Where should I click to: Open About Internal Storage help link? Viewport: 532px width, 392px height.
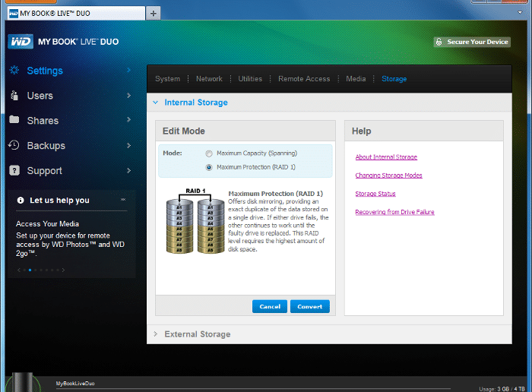(x=386, y=157)
